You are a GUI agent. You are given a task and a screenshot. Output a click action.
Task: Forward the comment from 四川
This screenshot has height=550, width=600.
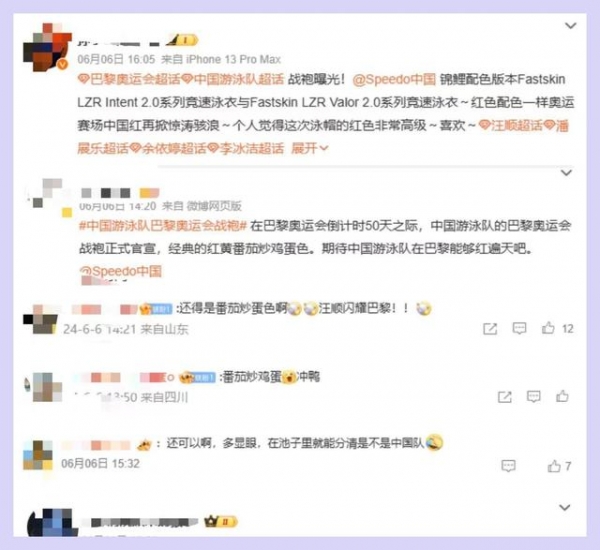click(x=505, y=397)
